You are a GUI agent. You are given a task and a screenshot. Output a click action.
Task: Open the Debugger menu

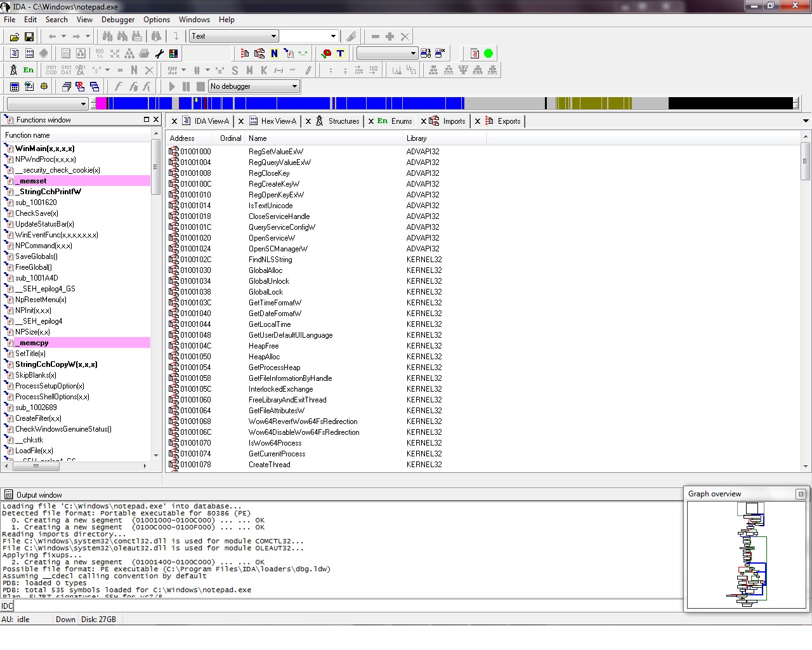[x=118, y=20]
